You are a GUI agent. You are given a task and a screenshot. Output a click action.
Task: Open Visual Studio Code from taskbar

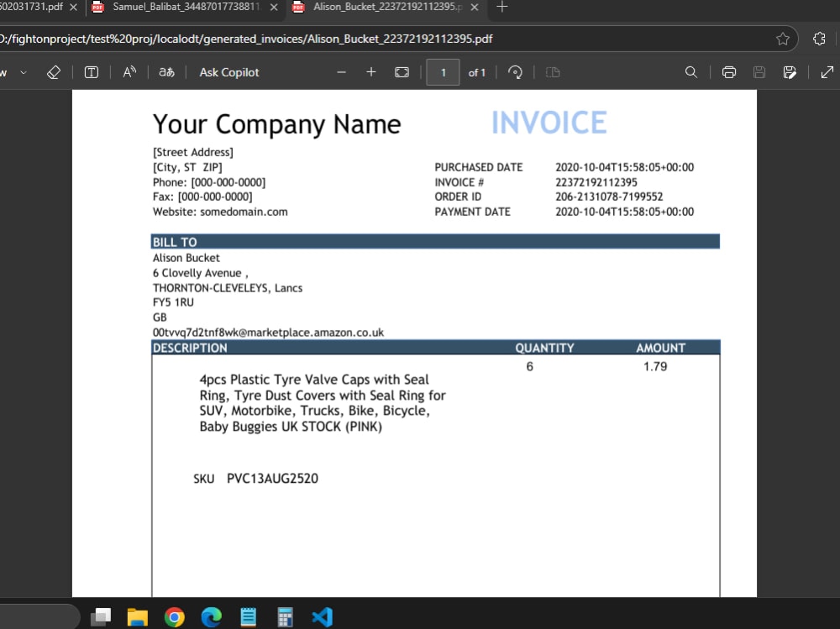[322, 617]
